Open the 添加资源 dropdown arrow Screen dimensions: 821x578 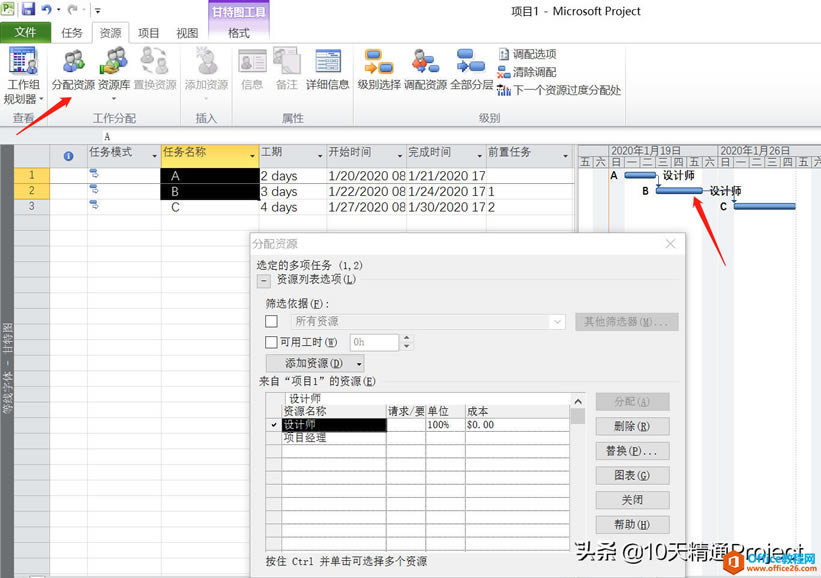click(x=357, y=363)
